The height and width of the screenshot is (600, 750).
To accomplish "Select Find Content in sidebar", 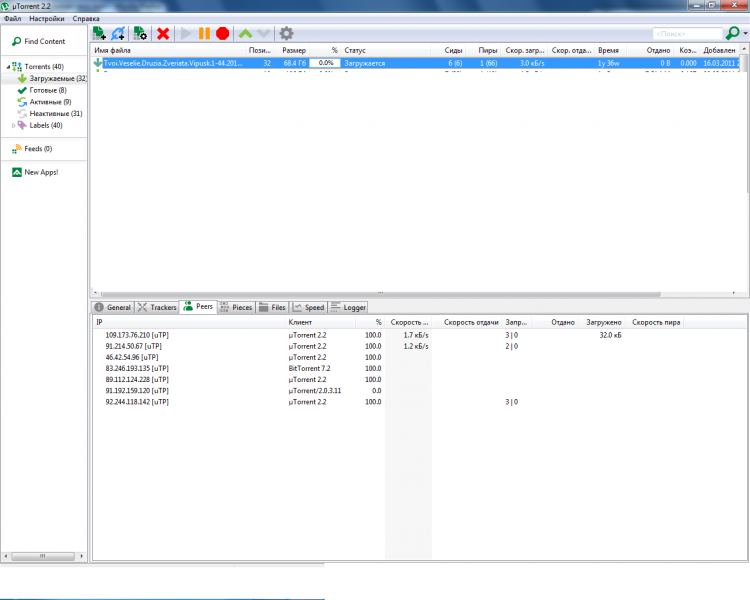I will click(39, 42).
